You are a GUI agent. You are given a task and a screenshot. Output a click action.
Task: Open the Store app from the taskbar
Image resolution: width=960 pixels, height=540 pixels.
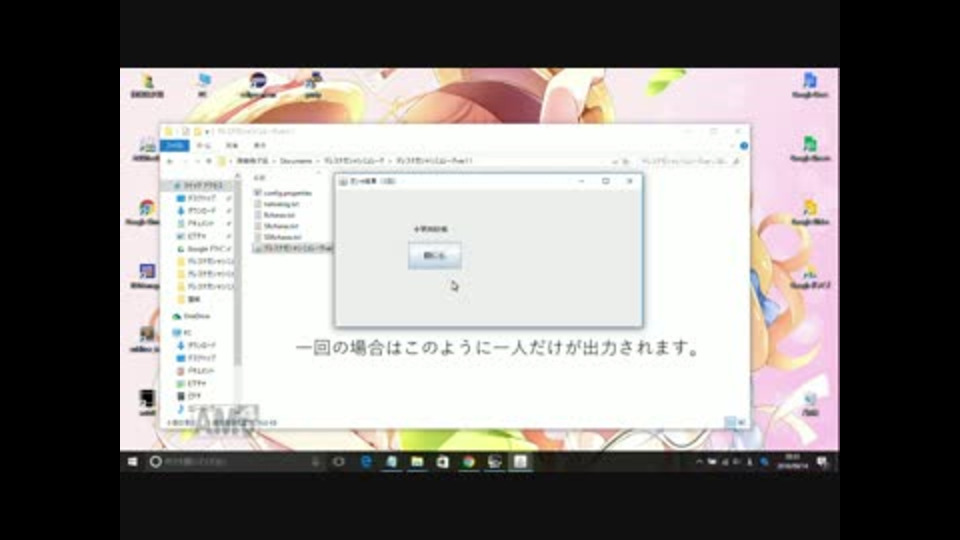443,462
